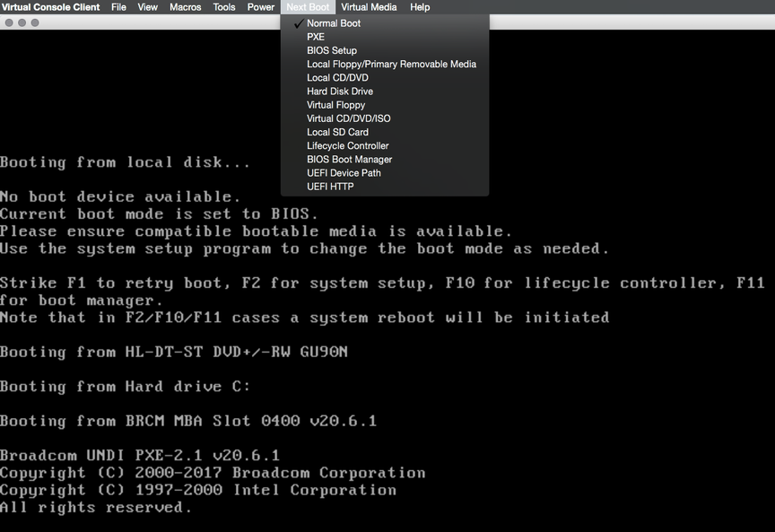Screen dimensions: 775x532
Task: Select Local SD Card boot option
Action: (385, 132)
